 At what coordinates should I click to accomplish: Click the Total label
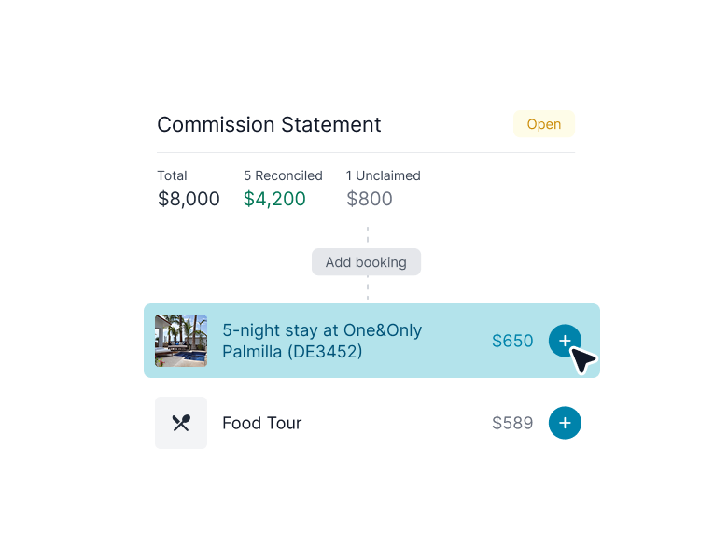(172, 175)
